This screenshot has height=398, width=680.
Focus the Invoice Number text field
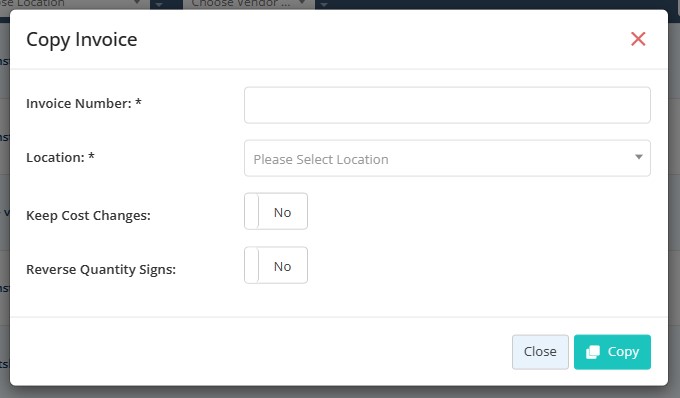tap(447, 105)
